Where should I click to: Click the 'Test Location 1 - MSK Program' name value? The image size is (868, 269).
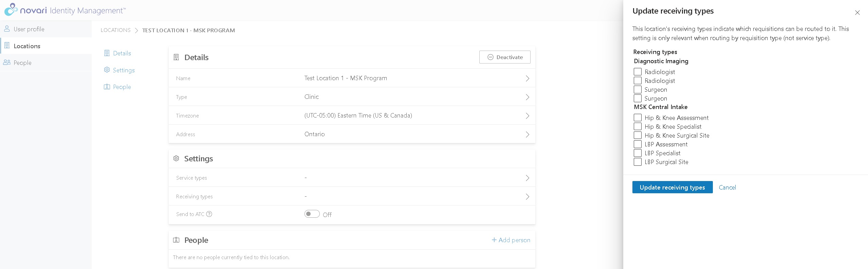[x=346, y=78]
